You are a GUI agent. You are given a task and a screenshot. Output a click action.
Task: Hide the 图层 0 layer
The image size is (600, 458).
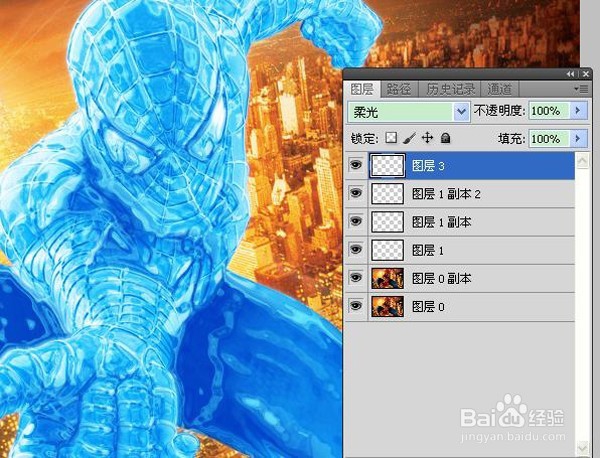click(x=355, y=306)
